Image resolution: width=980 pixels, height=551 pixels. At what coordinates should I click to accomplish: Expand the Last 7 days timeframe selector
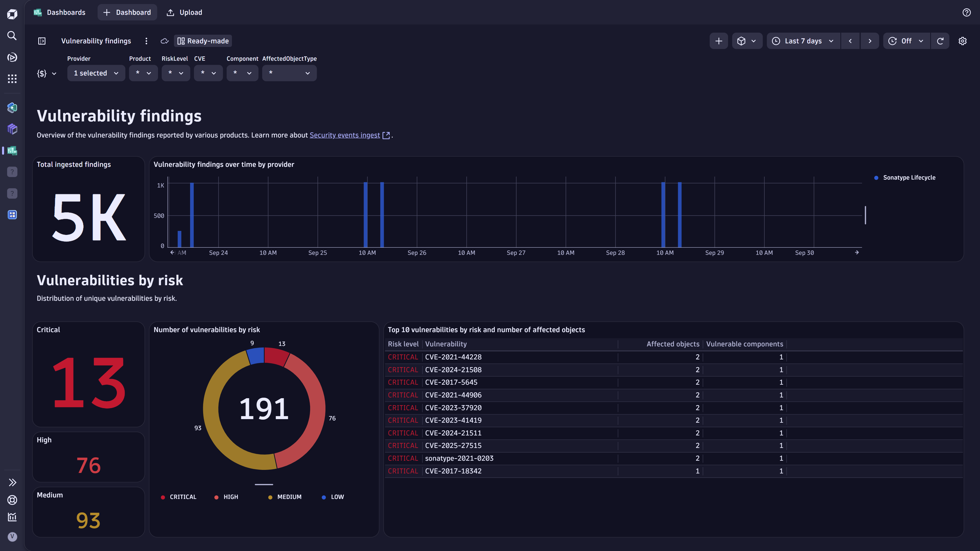pyautogui.click(x=802, y=41)
